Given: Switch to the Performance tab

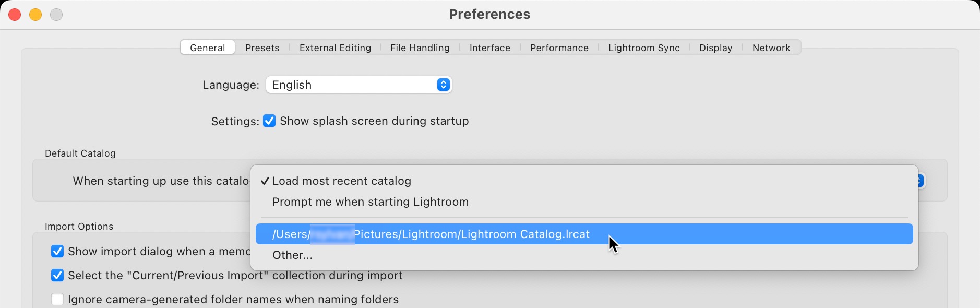Looking at the screenshot, I should 559,48.
